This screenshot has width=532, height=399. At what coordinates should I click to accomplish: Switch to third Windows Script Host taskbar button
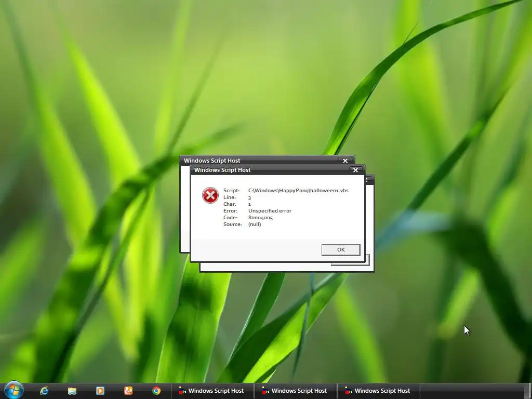(379, 391)
